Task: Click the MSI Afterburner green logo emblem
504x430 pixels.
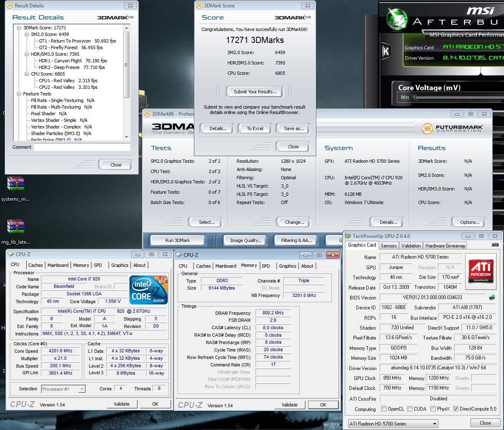Action: tap(397, 19)
